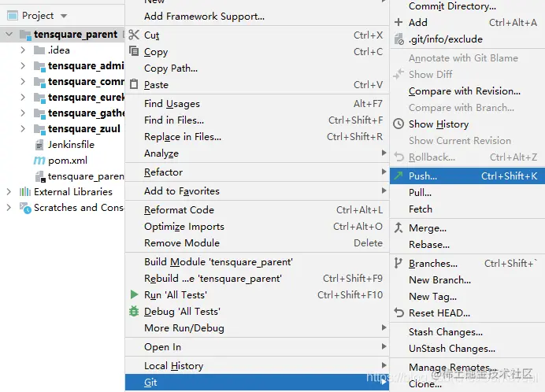Choose Pull... in Git submenu
The height and width of the screenshot is (392, 545).
point(467,193)
